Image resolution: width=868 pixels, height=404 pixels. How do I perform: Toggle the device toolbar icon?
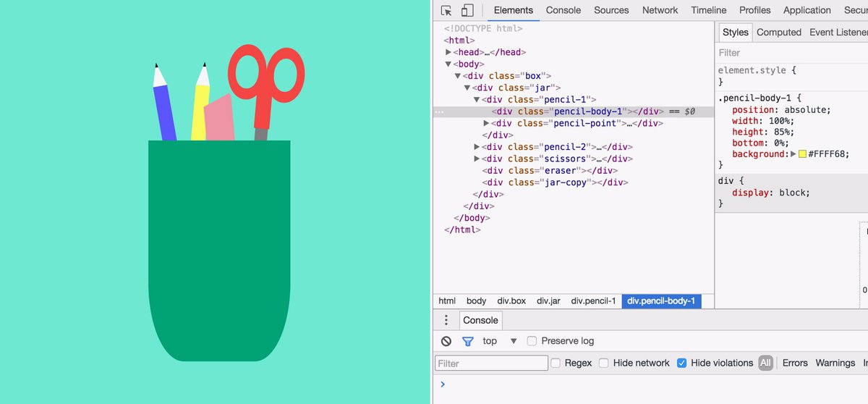pyautogui.click(x=467, y=10)
